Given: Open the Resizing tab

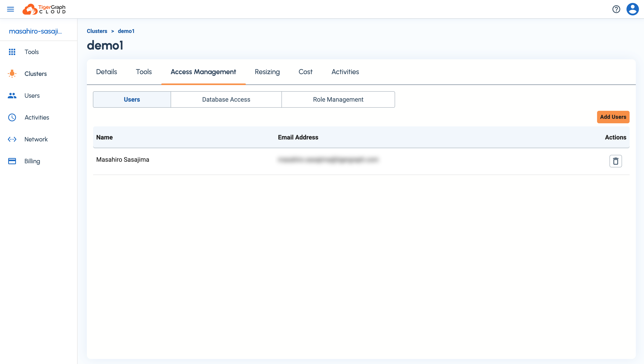Looking at the screenshot, I should [x=267, y=72].
